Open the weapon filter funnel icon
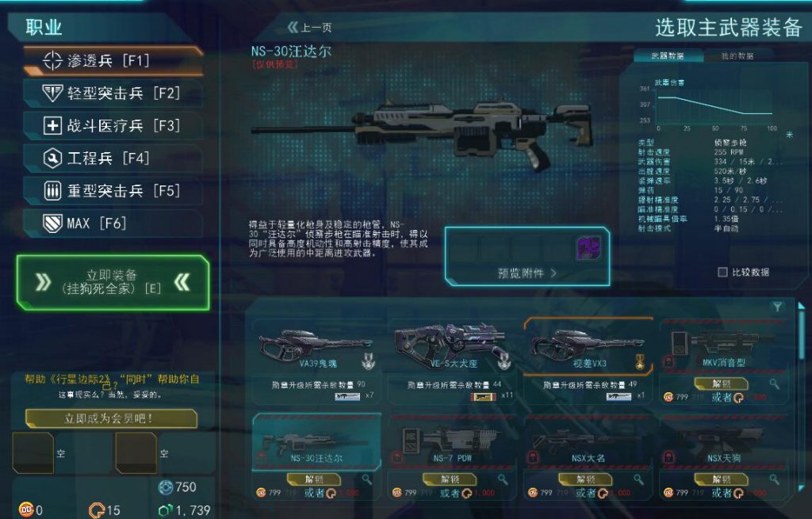This screenshot has width=812, height=519. point(777,307)
